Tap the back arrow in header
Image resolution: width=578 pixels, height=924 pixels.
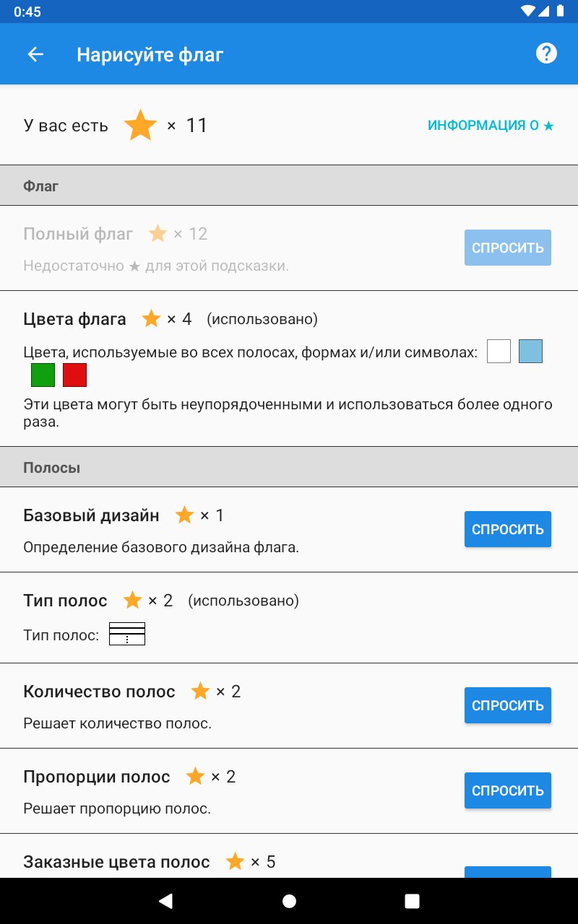pos(35,54)
